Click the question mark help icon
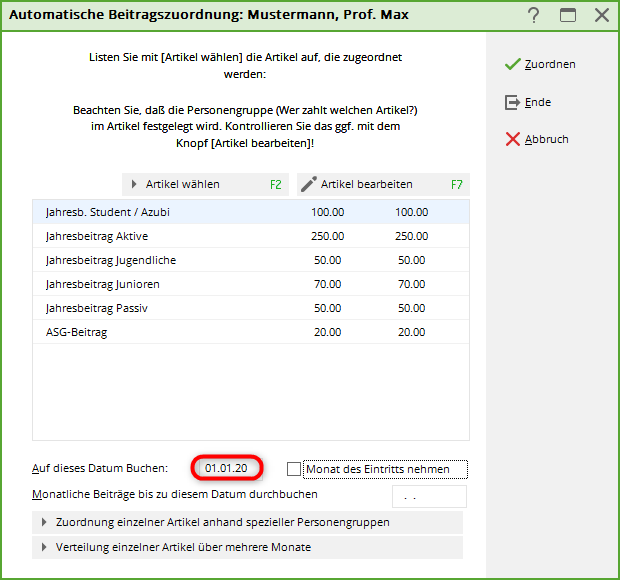The height and width of the screenshot is (580, 620). (x=534, y=15)
